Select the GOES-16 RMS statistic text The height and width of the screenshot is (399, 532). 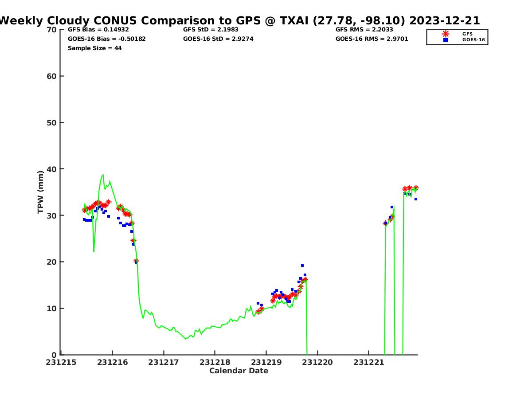(x=372, y=39)
